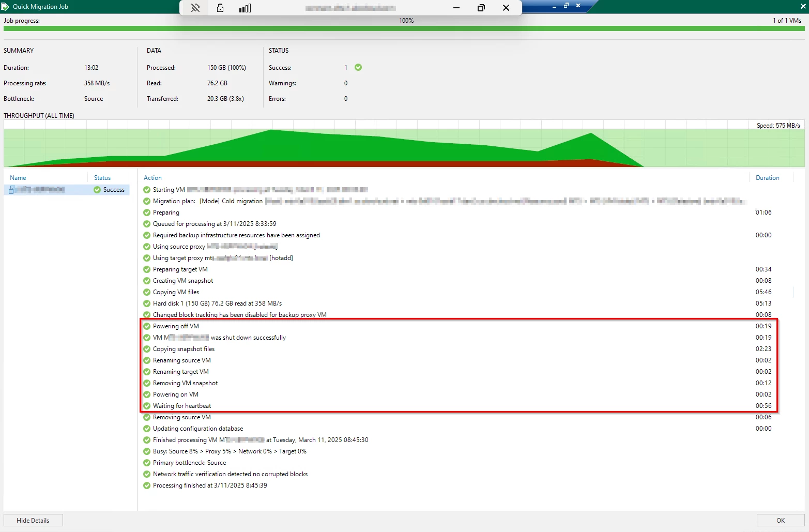Click the check icon for Renaming source VM
Screen dimensions: 809x532
[147, 360]
